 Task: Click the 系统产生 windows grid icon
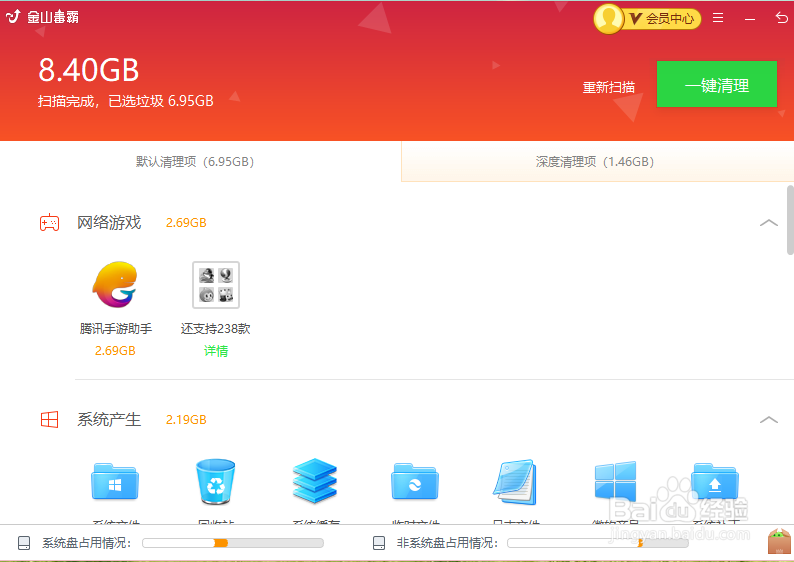(x=50, y=419)
